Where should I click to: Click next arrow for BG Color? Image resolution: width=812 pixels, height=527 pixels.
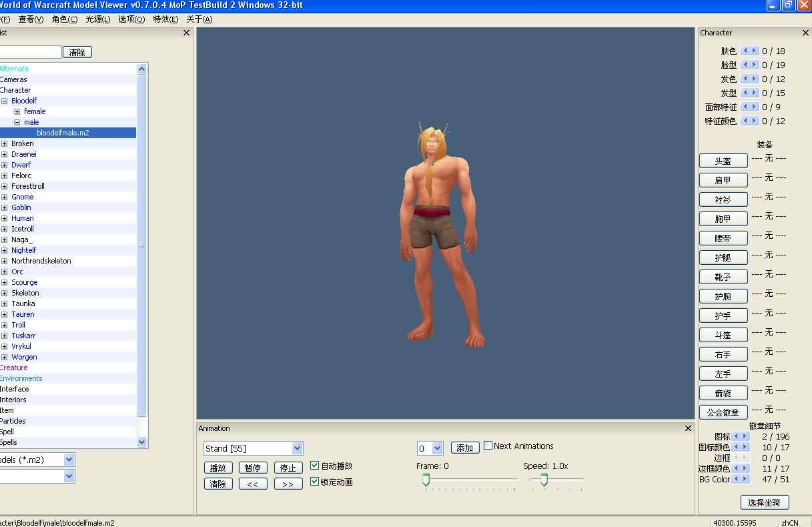tap(745, 479)
